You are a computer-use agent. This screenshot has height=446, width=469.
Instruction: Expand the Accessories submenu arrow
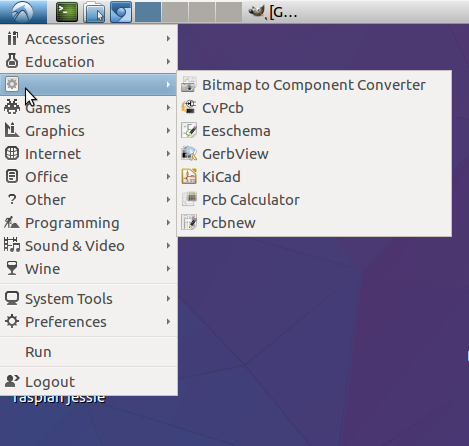(168, 39)
